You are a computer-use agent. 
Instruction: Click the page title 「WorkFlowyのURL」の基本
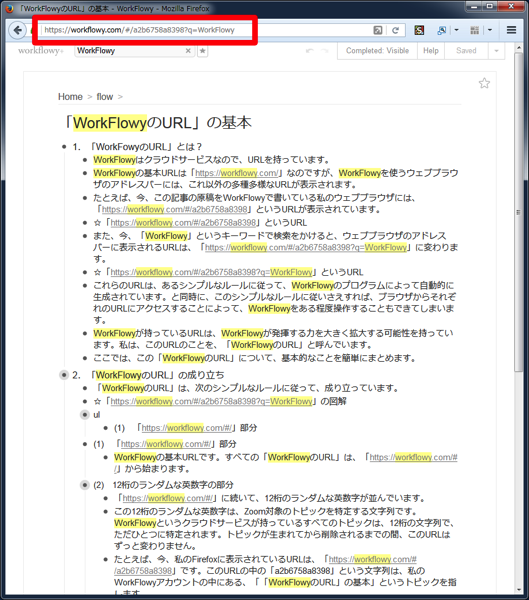click(157, 123)
